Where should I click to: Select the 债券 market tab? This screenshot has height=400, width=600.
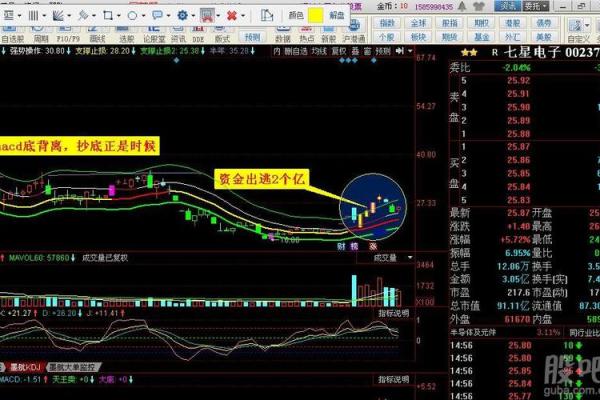click(x=544, y=23)
